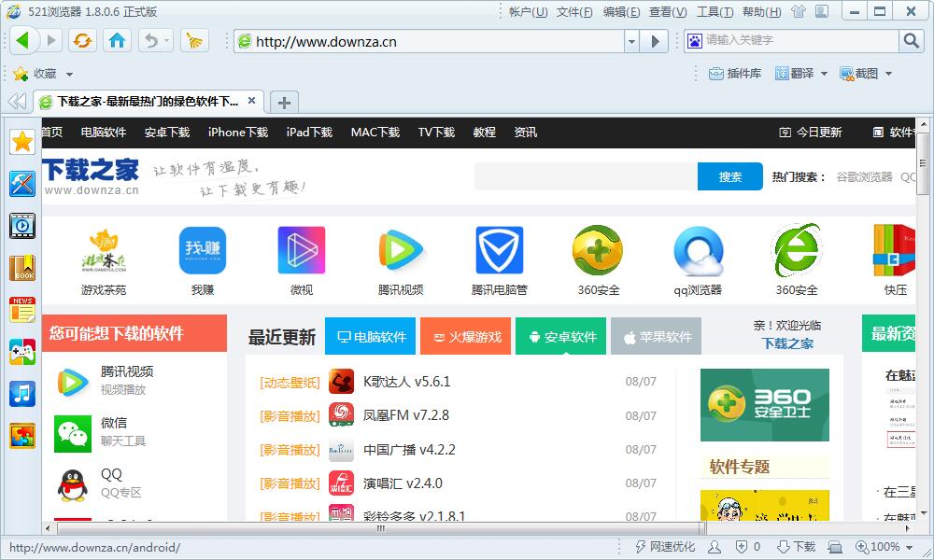Click the 360安全卫士 banner image
The image size is (934, 560).
click(x=765, y=405)
